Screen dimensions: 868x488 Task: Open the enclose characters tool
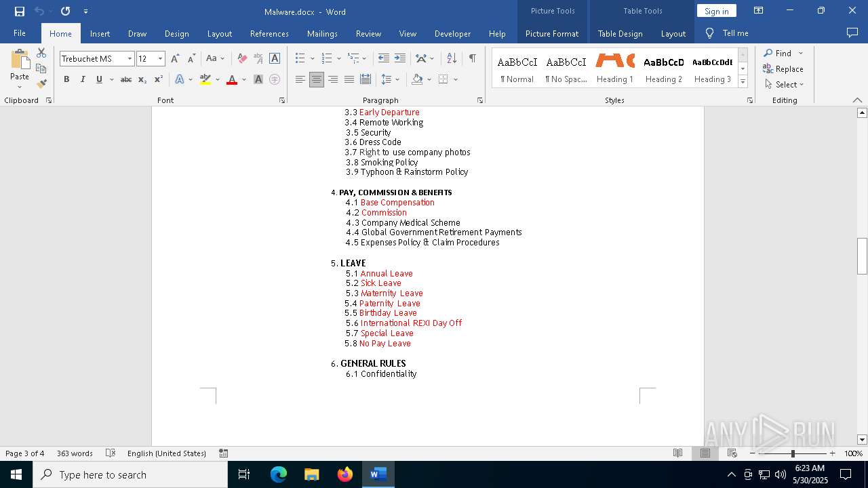click(275, 80)
